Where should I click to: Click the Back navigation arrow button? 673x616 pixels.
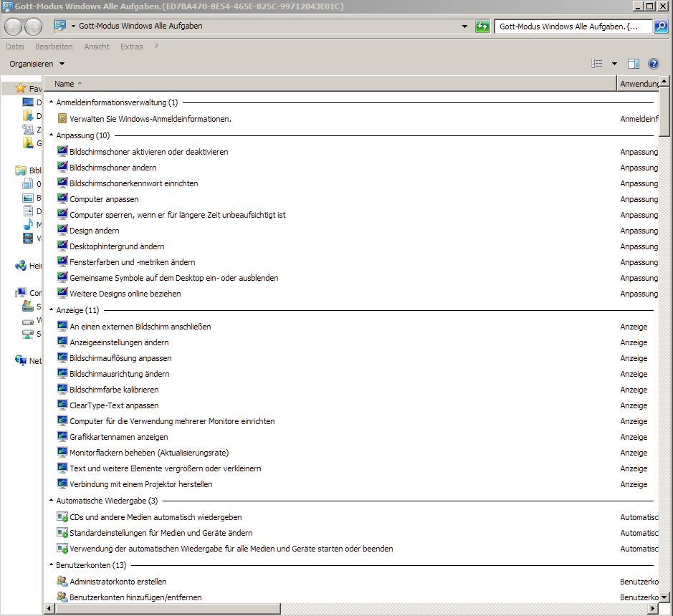(14, 27)
